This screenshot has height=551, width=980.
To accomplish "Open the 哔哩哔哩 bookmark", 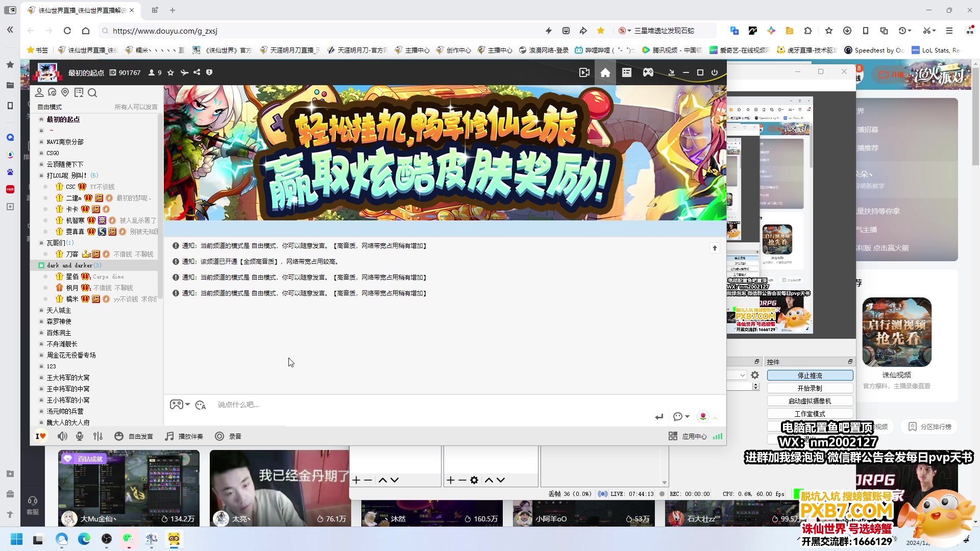I will pyautogui.click(x=604, y=50).
